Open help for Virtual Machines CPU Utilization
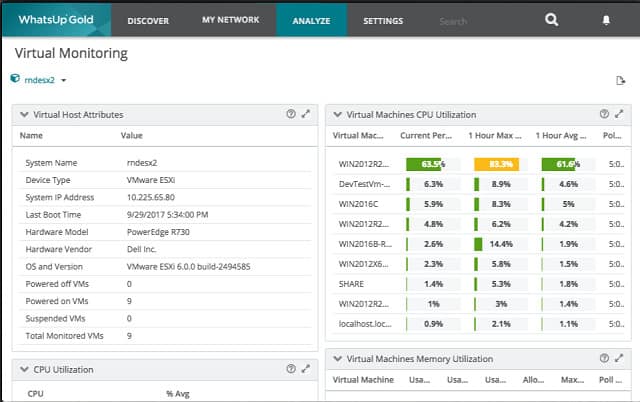 (604, 114)
